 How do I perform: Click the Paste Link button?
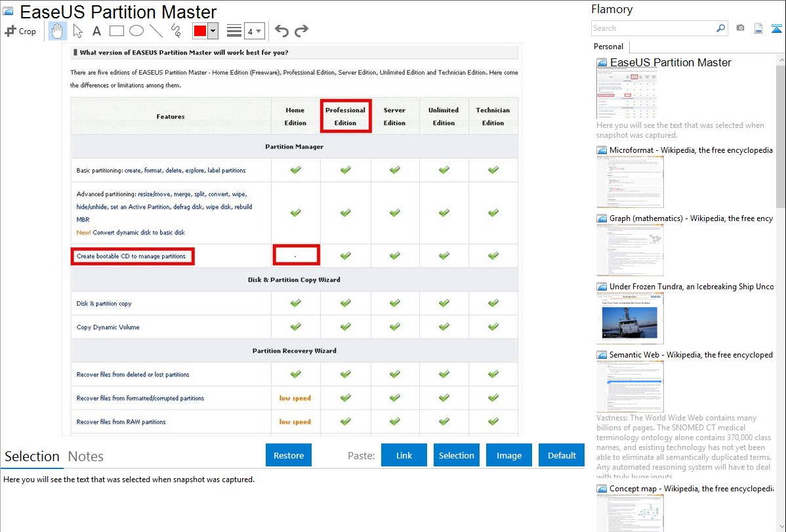click(404, 455)
